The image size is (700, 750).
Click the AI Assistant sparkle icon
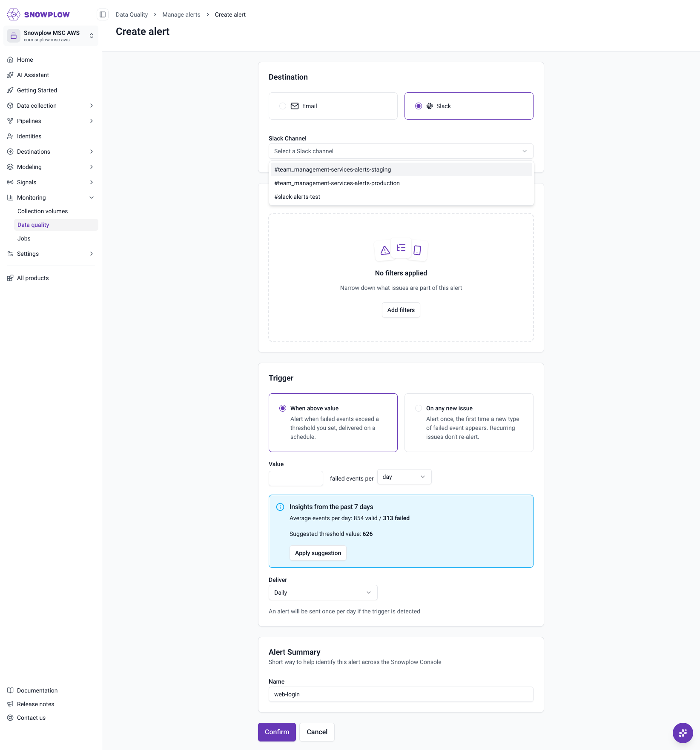click(x=10, y=75)
